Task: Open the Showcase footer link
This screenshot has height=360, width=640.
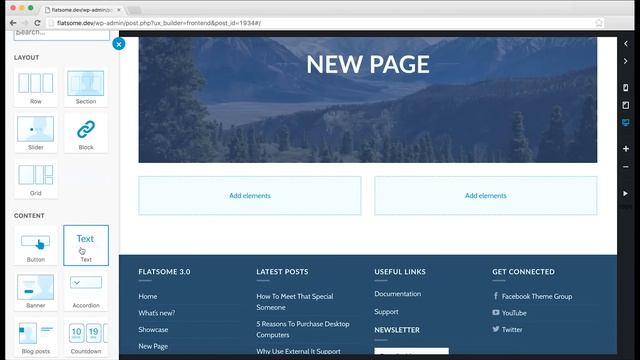Action: tap(153, 329)
